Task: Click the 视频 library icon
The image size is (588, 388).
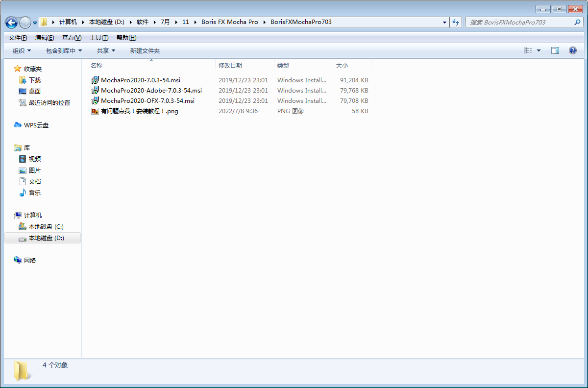Action: click(23, 159)
